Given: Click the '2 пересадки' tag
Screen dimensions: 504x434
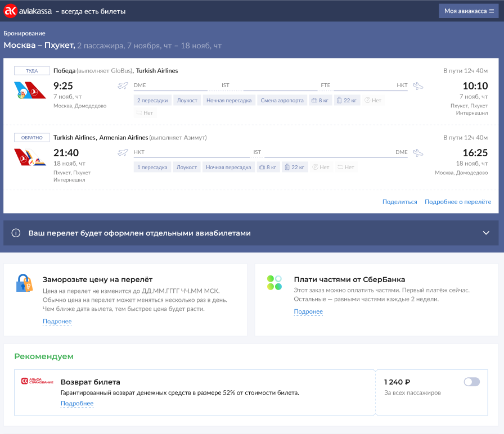Looking at the screenshot, I should tap(152, 101).
